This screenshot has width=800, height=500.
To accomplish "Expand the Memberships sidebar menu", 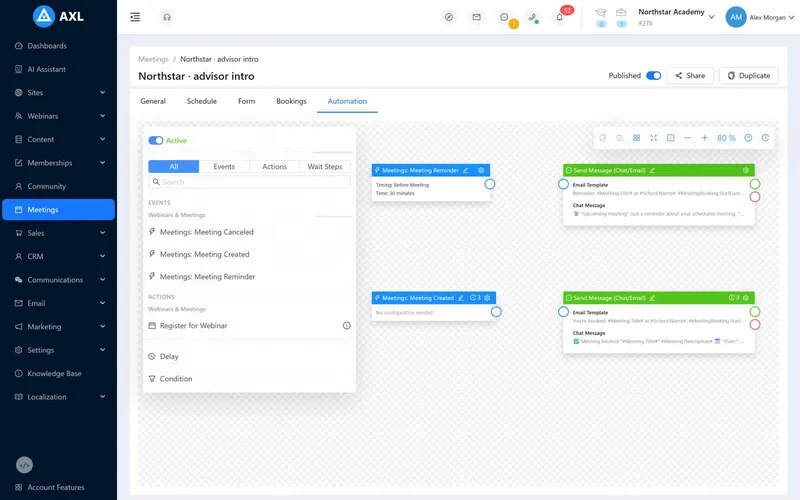I will (x=59, y=163).
